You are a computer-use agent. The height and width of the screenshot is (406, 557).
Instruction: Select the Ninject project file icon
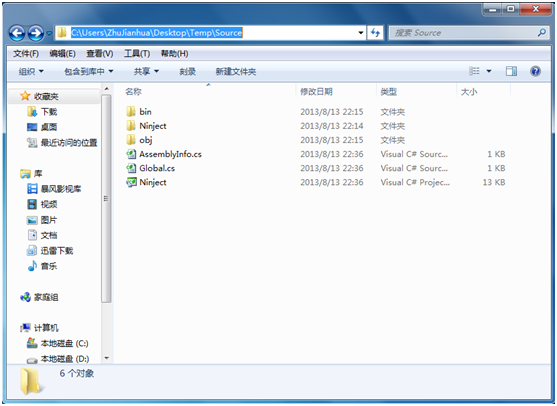click(131, 182)
